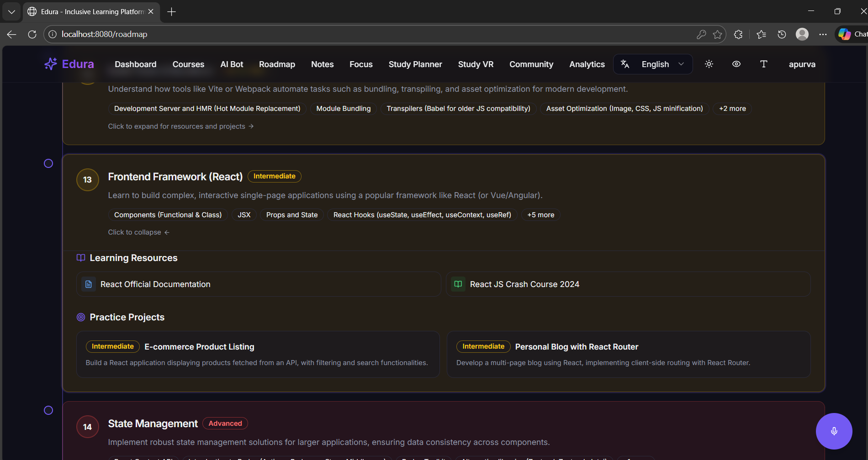This screenshot has height=460, width=868.
Task: Click the site information icon in address bar
Action: tap(53, 34)
